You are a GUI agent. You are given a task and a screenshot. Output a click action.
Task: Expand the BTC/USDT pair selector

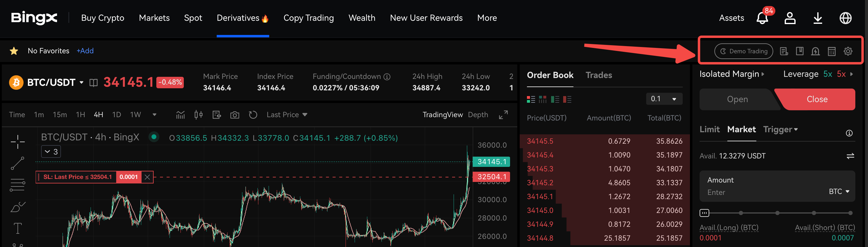point(81,83)
